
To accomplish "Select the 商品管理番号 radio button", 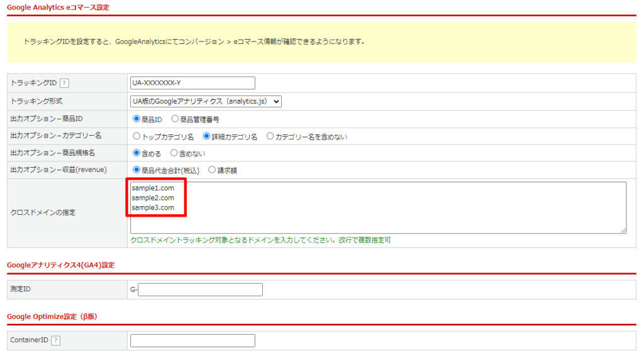I will click(x=175, y=119).
